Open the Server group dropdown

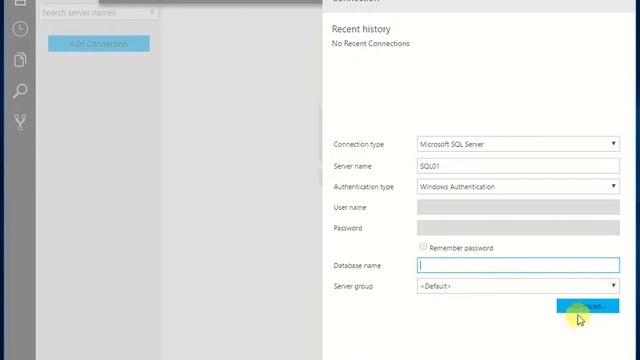coord(518,286)
